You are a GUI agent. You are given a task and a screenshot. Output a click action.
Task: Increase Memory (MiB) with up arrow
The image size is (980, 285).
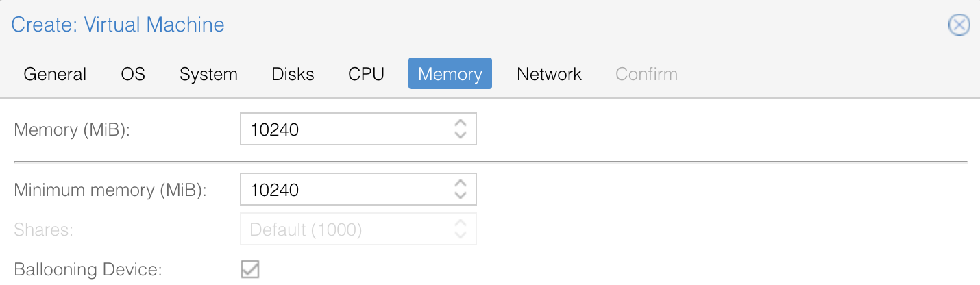[x=461, y=123]
